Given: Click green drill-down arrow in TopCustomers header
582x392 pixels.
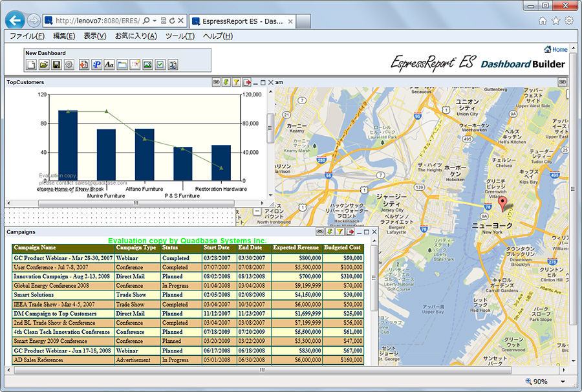Looking at the screenshot, I should pos(226,82).
